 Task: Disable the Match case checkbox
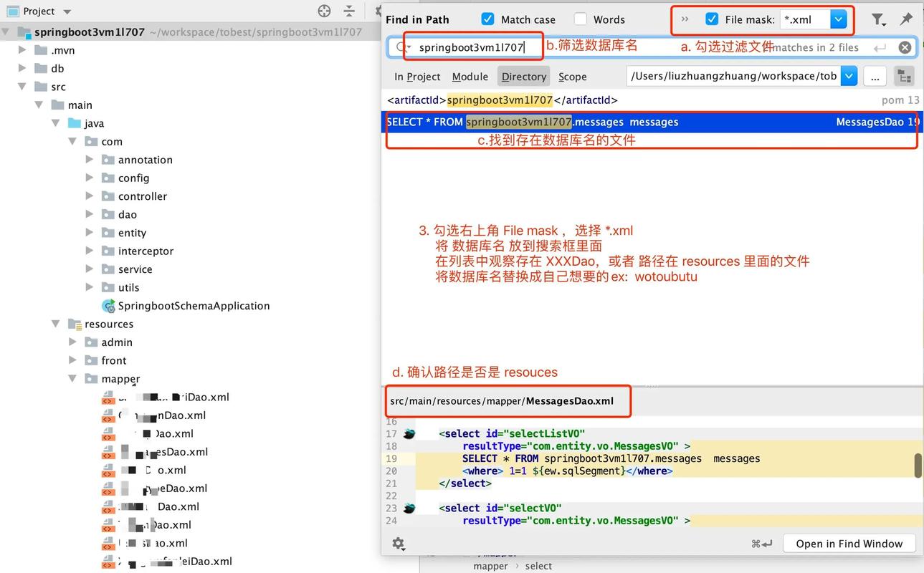point(487,19)
